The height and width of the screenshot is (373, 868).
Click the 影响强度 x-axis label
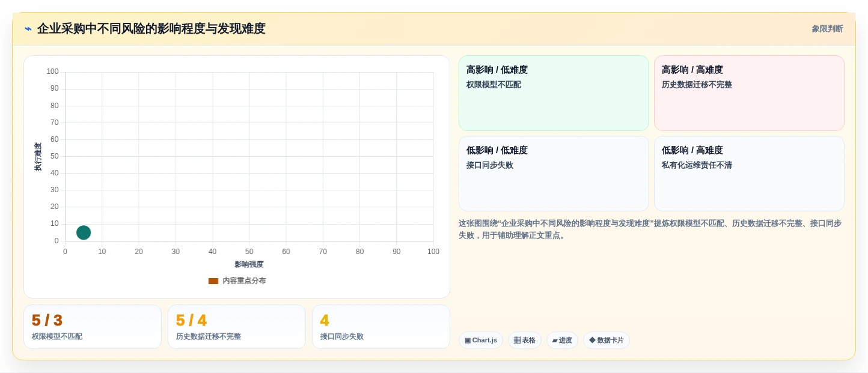click(249, 264)
